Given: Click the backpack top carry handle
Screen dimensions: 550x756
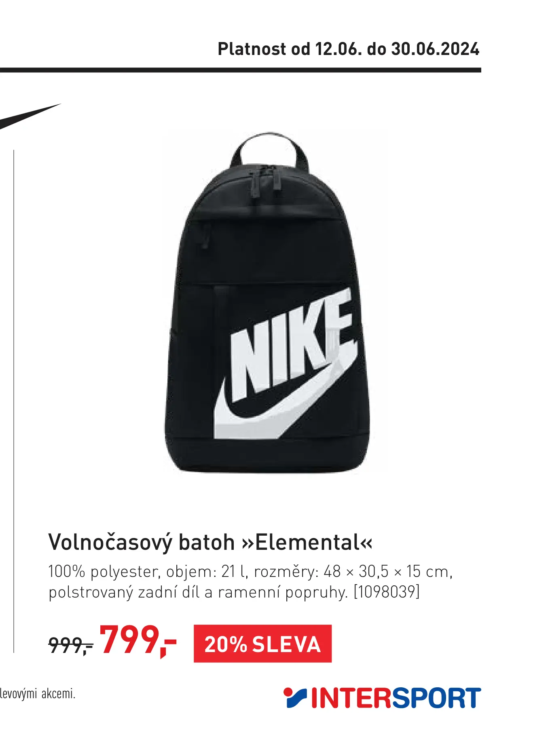Looking at the screenshot, I should click(x=269, y=150).
